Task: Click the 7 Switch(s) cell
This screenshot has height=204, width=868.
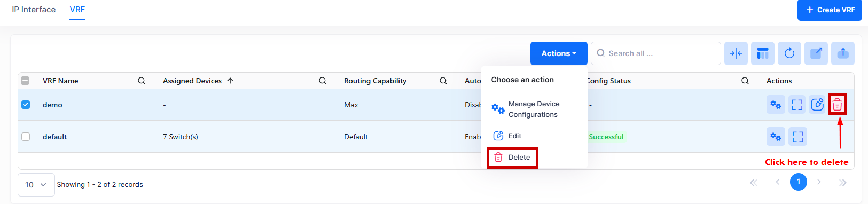Action: 181,137
